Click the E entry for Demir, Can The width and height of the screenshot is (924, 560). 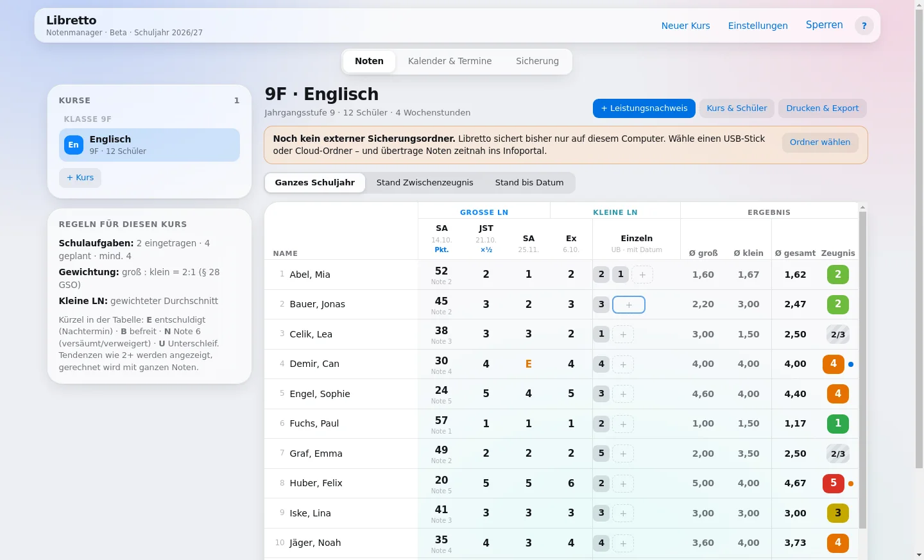[x=529, y=364]
